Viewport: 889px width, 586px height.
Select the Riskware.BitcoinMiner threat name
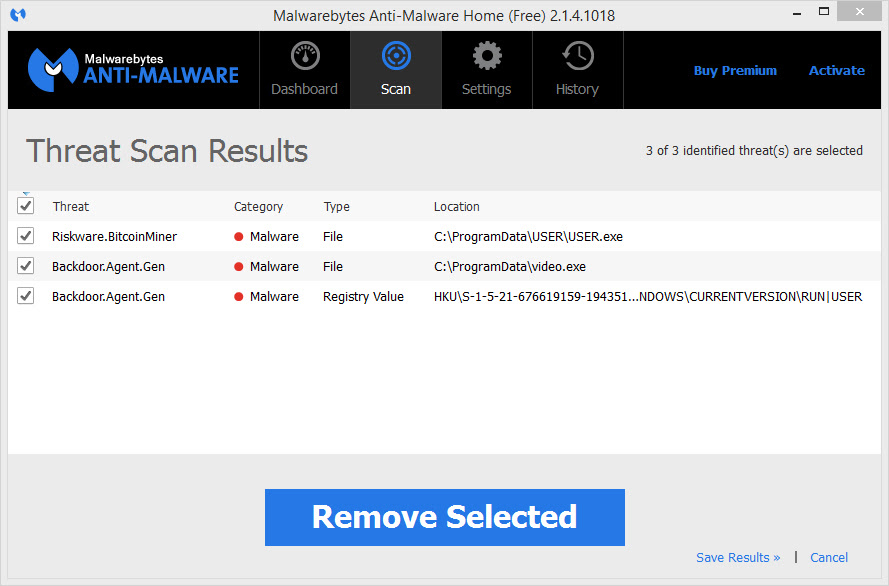click(115, 237)
